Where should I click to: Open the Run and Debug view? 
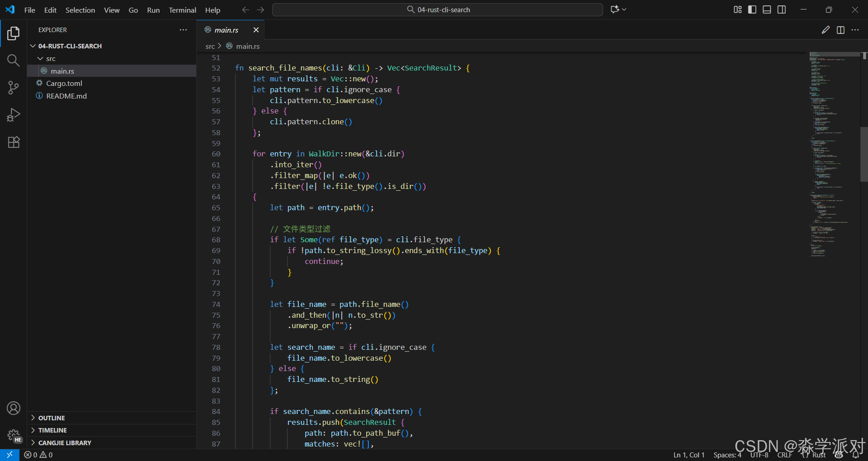14,115
